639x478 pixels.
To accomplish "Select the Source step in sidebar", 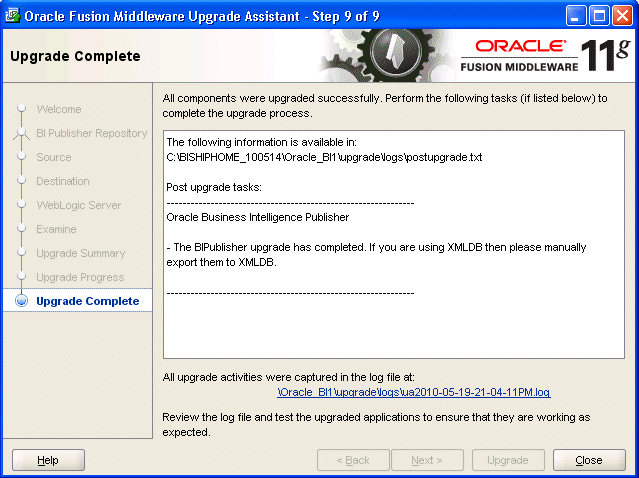I will click(x=54, y=157).
